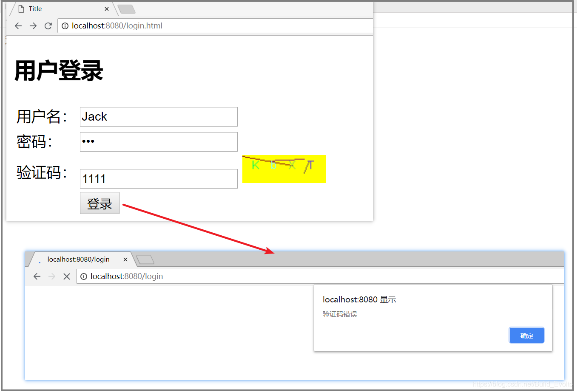The height and width of the screenshot is (392, 577).
Task: Refresh the yellow captcha image
Action: (284, 169)
